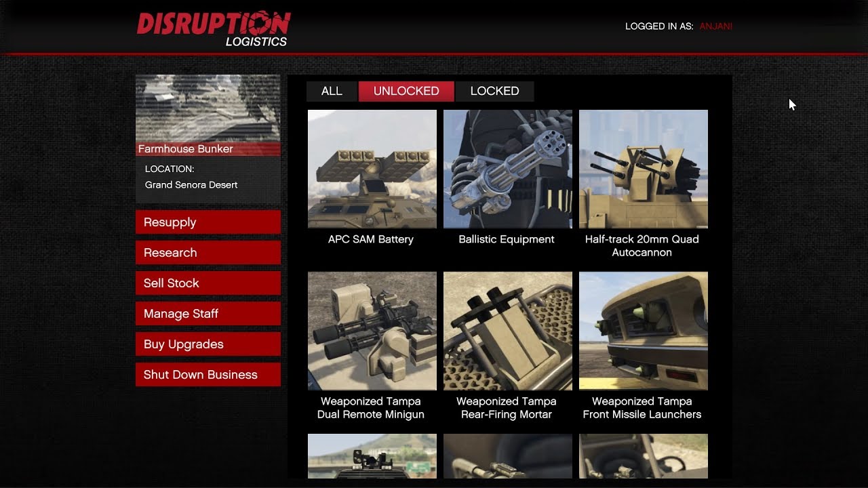The height and width of the screenshot is (488, 868).
Task: Click the partially visible bottom-left research thumbnail
Action: click(372, 456)
